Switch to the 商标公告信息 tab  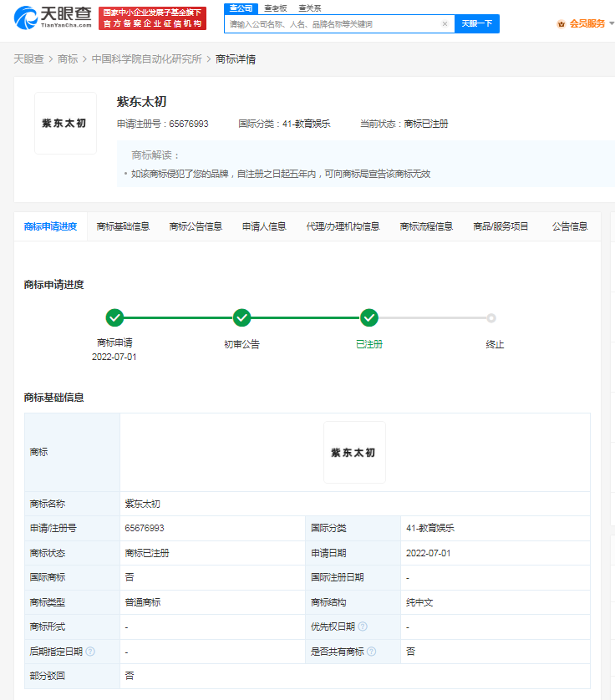click(x=196, y=226)
